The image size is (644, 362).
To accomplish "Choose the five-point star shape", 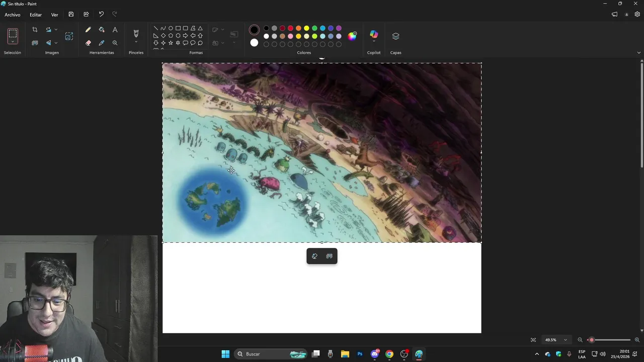I will pyautogui.click(x=171, y=43).
